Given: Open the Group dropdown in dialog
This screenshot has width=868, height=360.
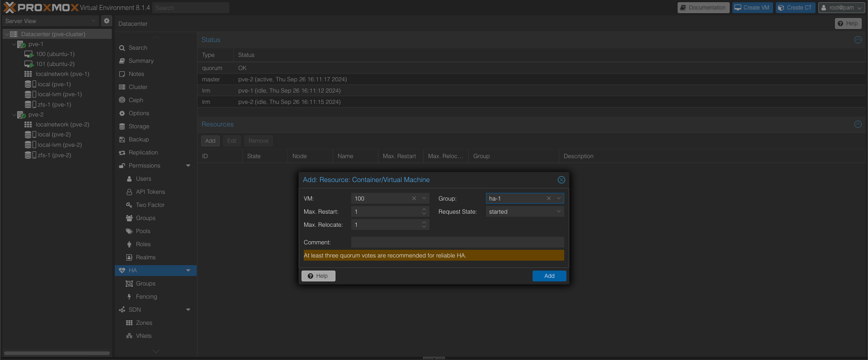Looking at the screenshot, I should (559, 198).
